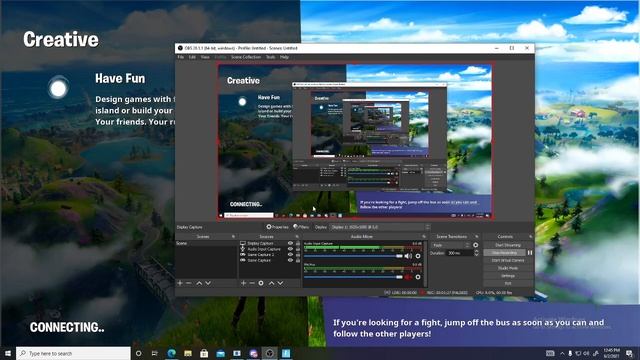Pause recording with the pause icon

(x=530, y=253)
